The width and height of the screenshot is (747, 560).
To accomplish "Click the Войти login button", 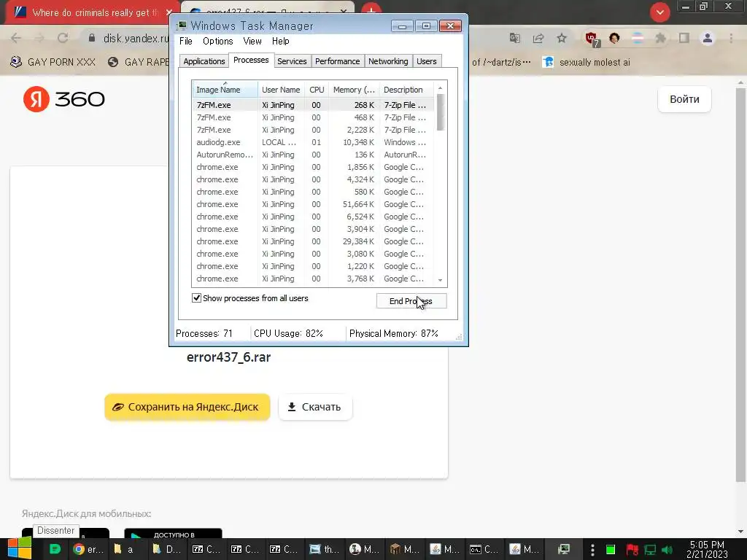I will pyautogui.click(x=684, y=99).
